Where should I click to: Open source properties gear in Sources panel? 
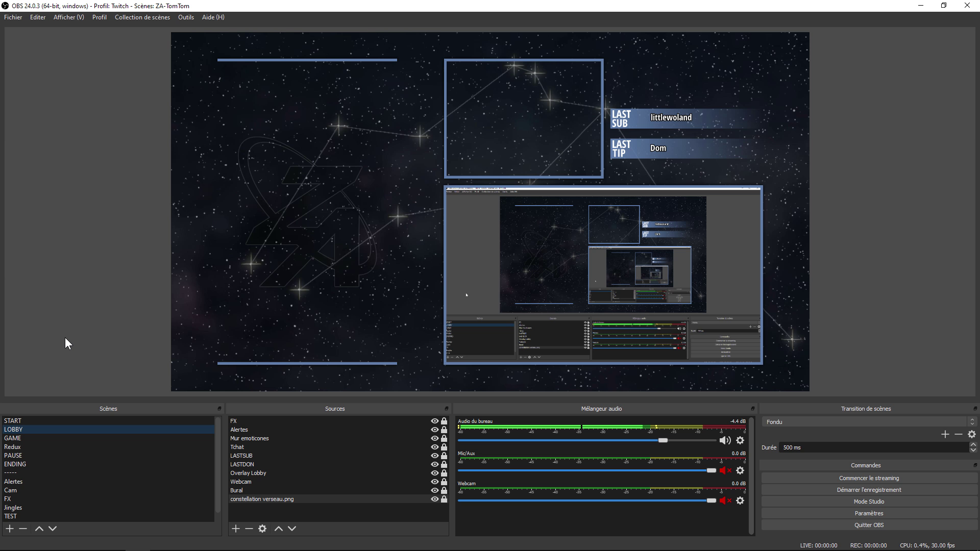click(262, 529)
